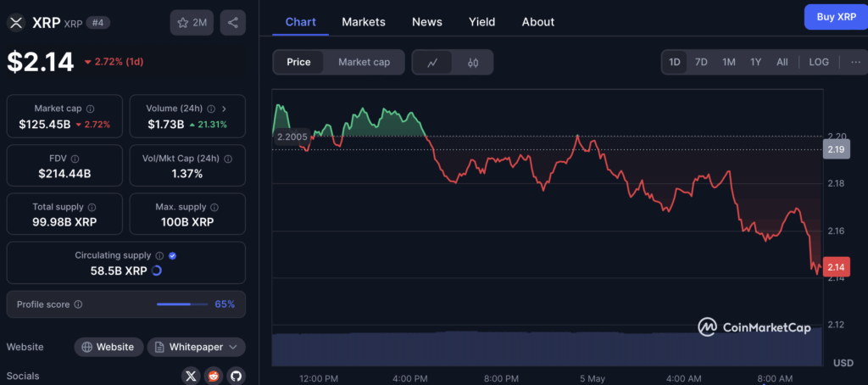The height and width of the screenshot is (385, 868).
Task: Click the $214.44B FDV value
Action: point(64,174)
